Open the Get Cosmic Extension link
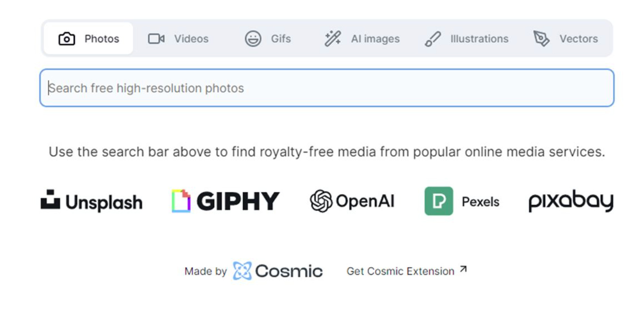The image size is (644, 323). click(407, 271)
